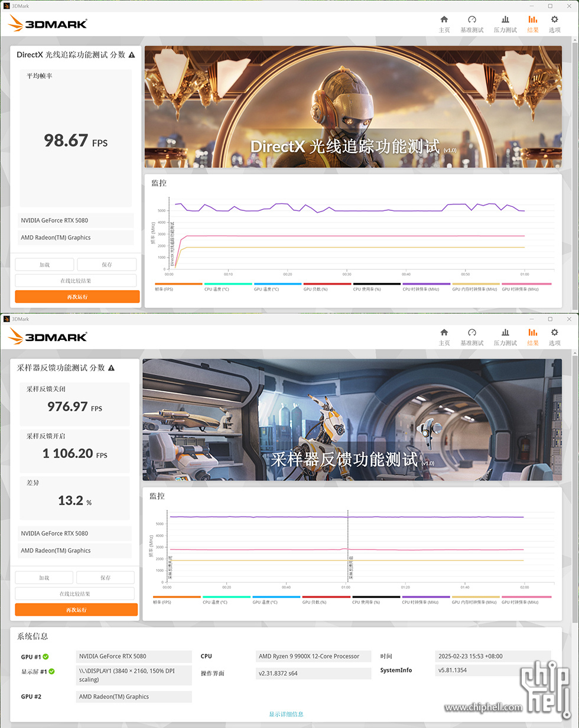This screenshot has width=579, height=728.
Task: Select the 13.2 % 差异 value
Action: pyautogui.click(x=75, y=500)
